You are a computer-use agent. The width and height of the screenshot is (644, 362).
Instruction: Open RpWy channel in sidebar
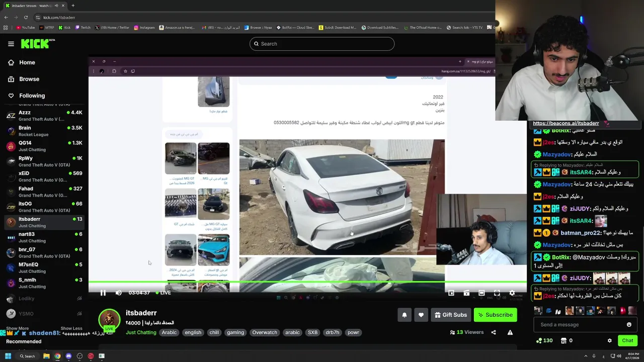coord(44,161)
